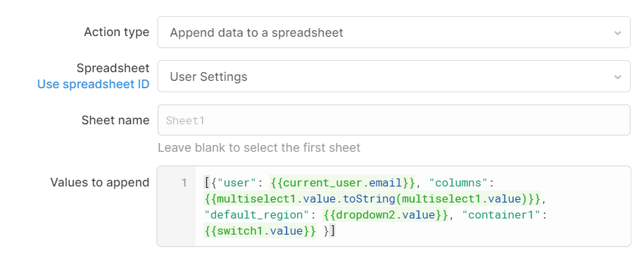Click the chevron arrow in Action type field
This screenshot has width=644, height=260.
pyautogui.click(x=617, y=33)
